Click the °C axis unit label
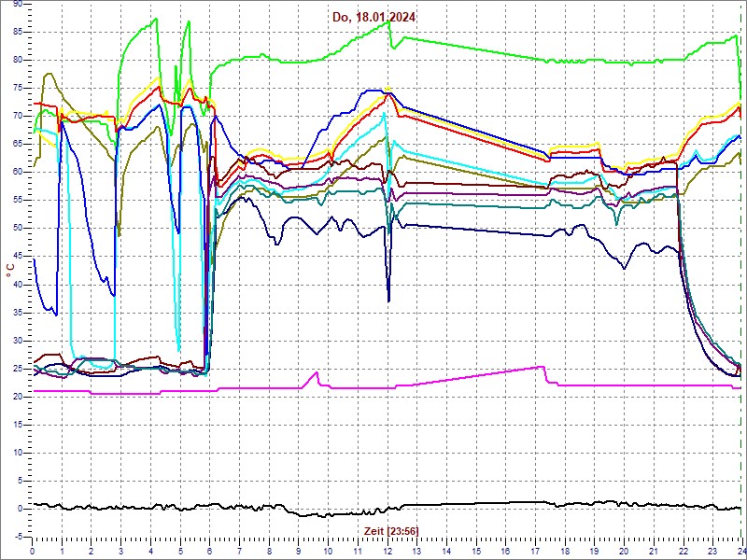 (9, 272)
